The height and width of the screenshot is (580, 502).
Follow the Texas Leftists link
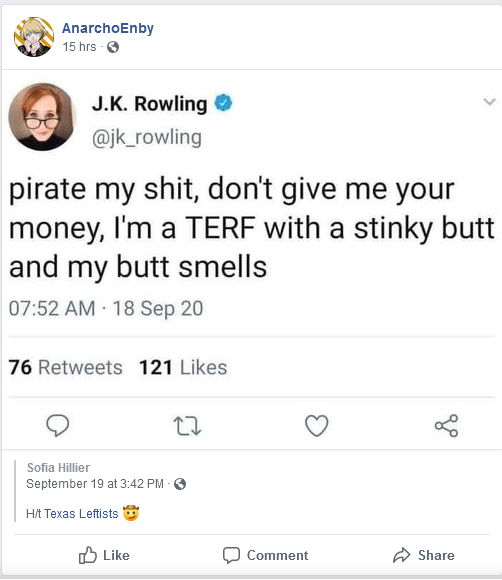(x=81, y=513)
